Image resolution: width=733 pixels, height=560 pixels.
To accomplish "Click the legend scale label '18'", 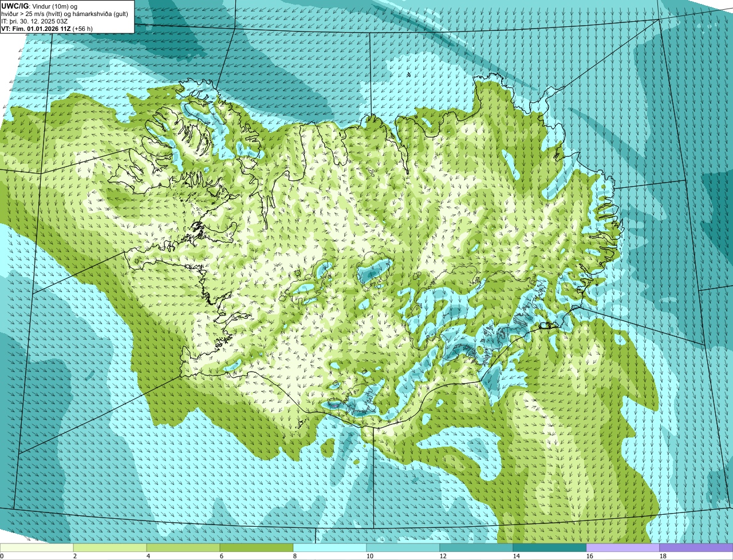I will 663,556.
